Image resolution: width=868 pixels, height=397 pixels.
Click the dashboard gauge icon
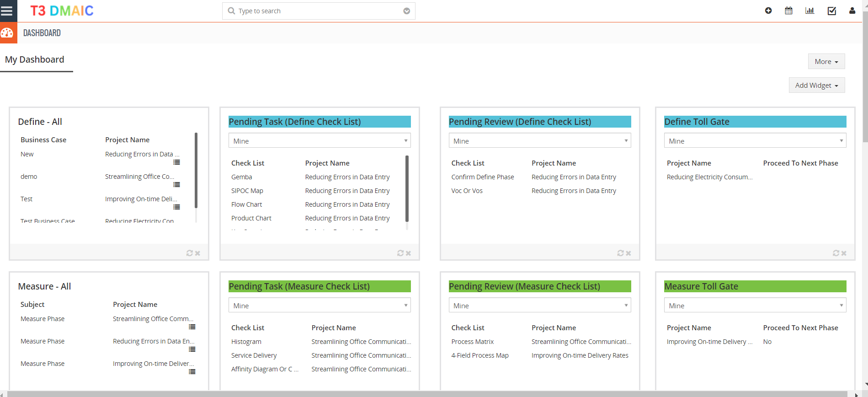7,32
